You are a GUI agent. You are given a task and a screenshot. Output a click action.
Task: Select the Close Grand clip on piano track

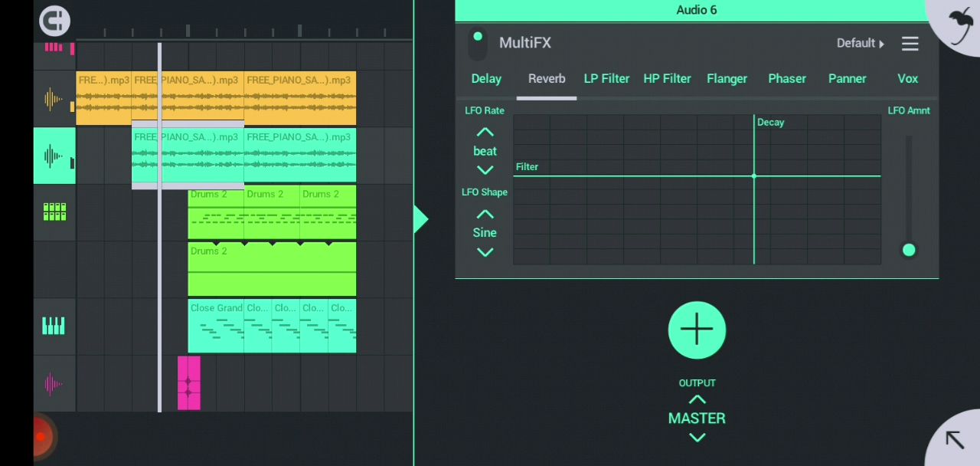(x=216, y=326)
